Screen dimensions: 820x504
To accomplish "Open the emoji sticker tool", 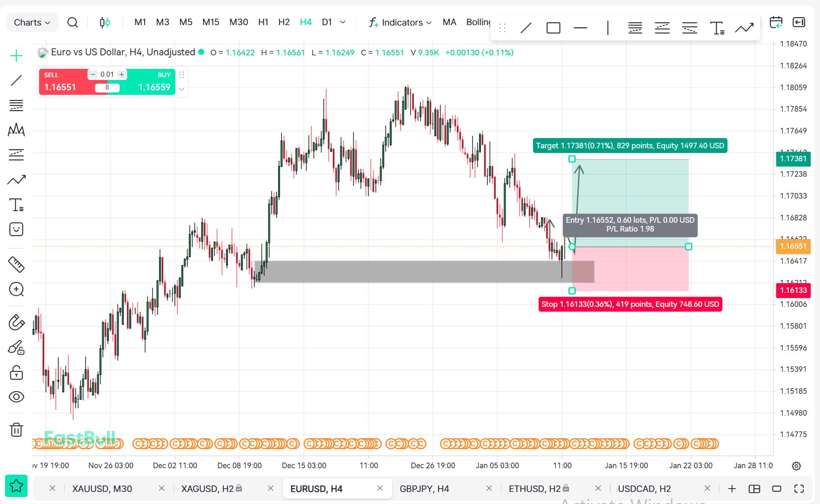I will pos(16,229).
